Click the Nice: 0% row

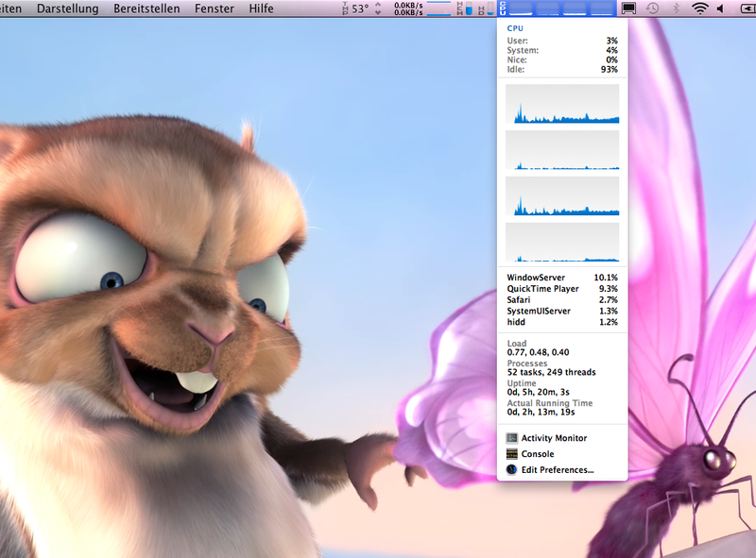click(x=562, y=59)
